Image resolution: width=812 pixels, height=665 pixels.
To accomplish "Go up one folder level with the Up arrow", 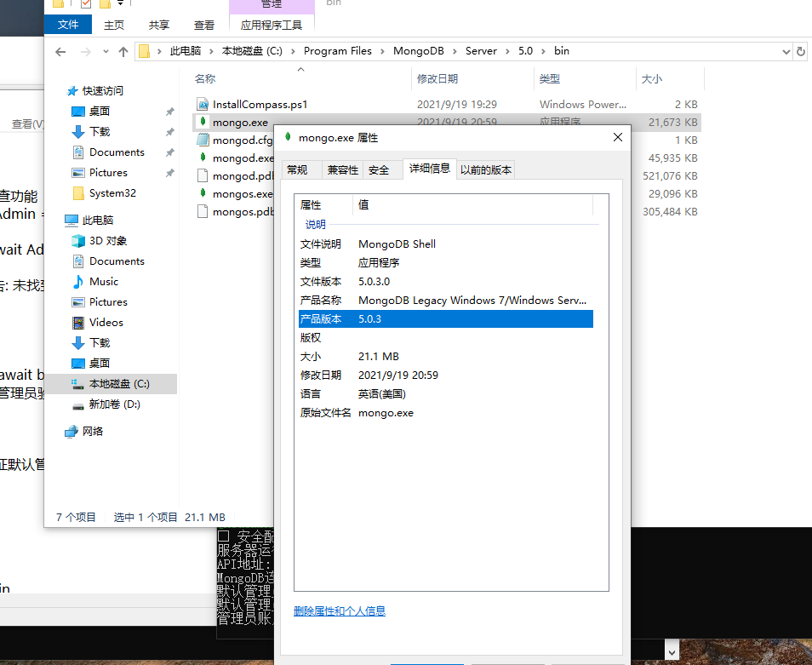I will [x=123, y=51].
